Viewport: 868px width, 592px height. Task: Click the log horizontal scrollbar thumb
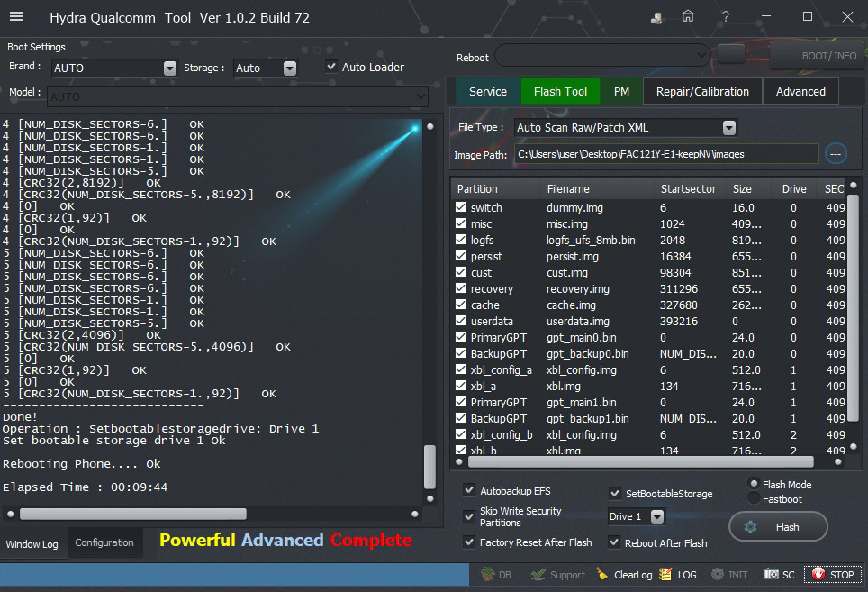pyautogui.click(x=133, y=514)
